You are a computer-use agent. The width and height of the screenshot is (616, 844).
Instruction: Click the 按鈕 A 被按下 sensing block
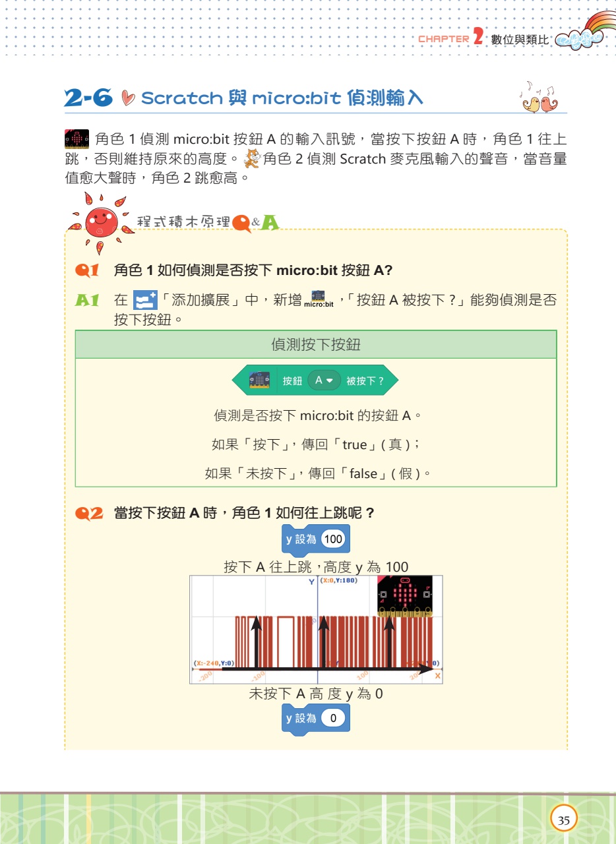(x=315, y=380)
